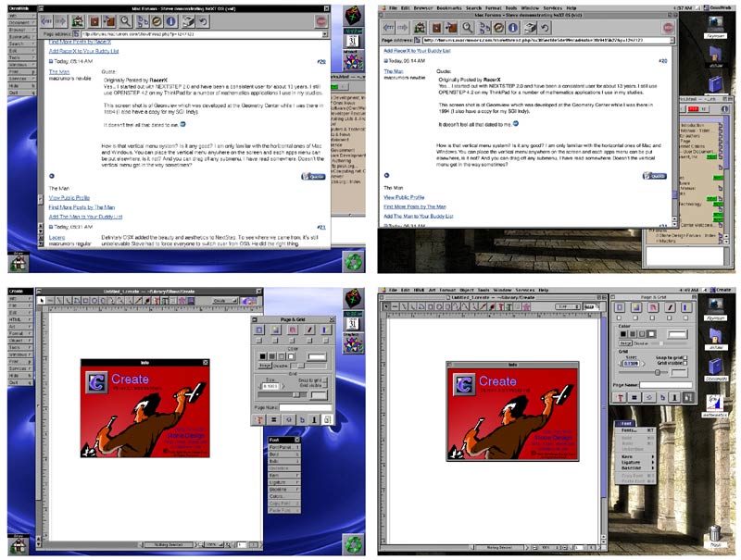Open format popup in bottom-left Create toolbar
Image resolution: width=741 pixels, height=560 pixels.
coord(225,300)
